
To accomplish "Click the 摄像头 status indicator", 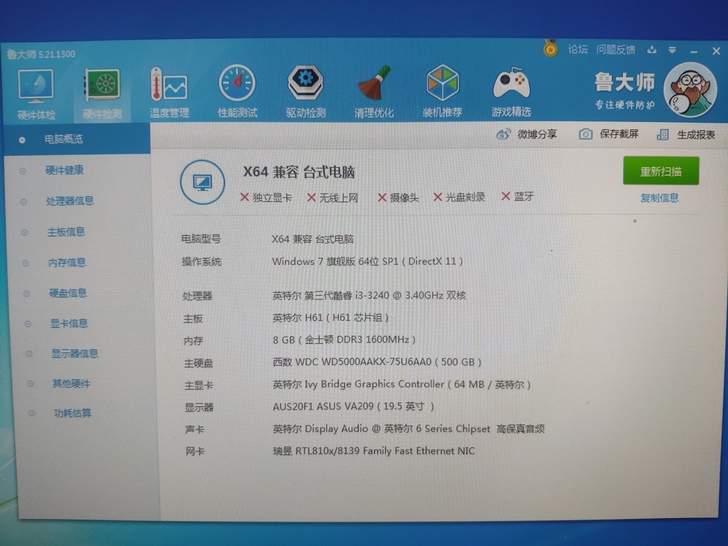I will [x=398, y=198].
